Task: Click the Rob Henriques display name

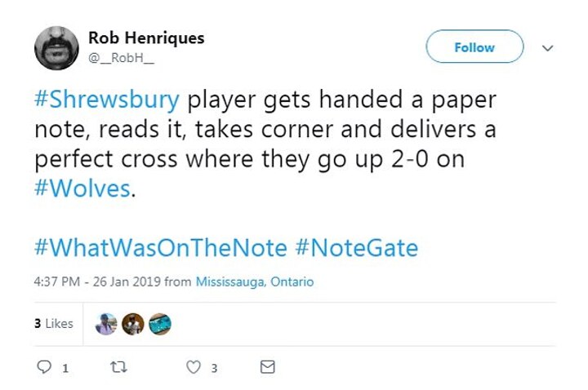Action: (146, 38)
